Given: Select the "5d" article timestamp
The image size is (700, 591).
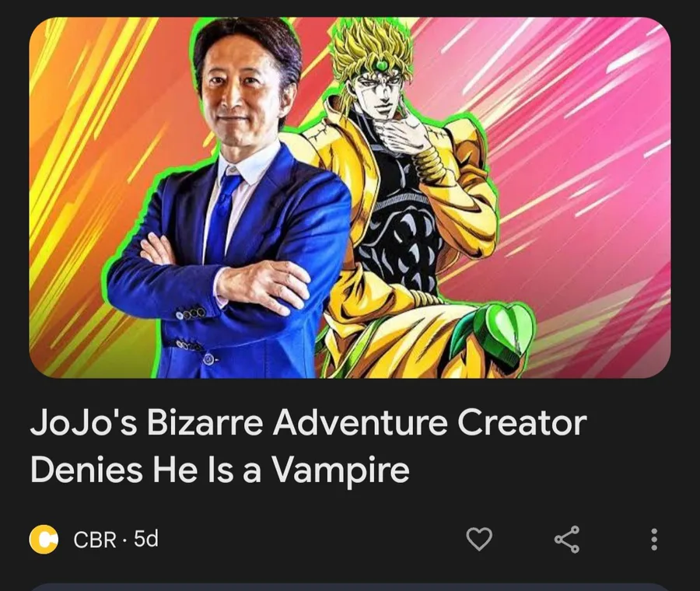Looking at the screenshot, I should [146, 539].
